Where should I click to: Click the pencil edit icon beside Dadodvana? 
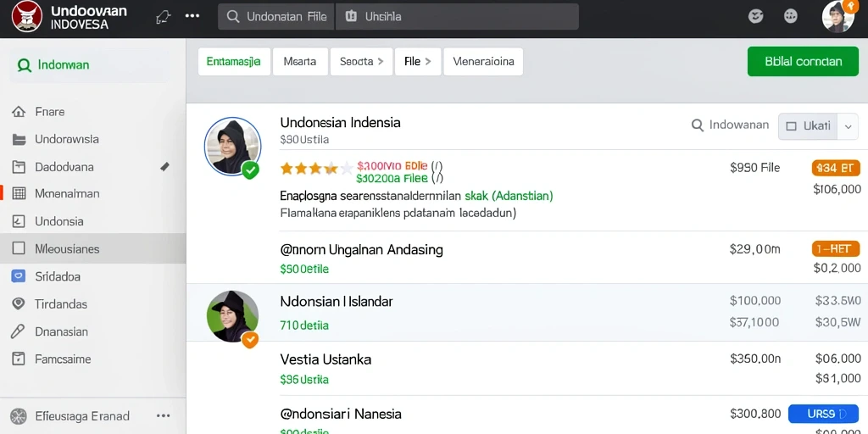[164, 166]
